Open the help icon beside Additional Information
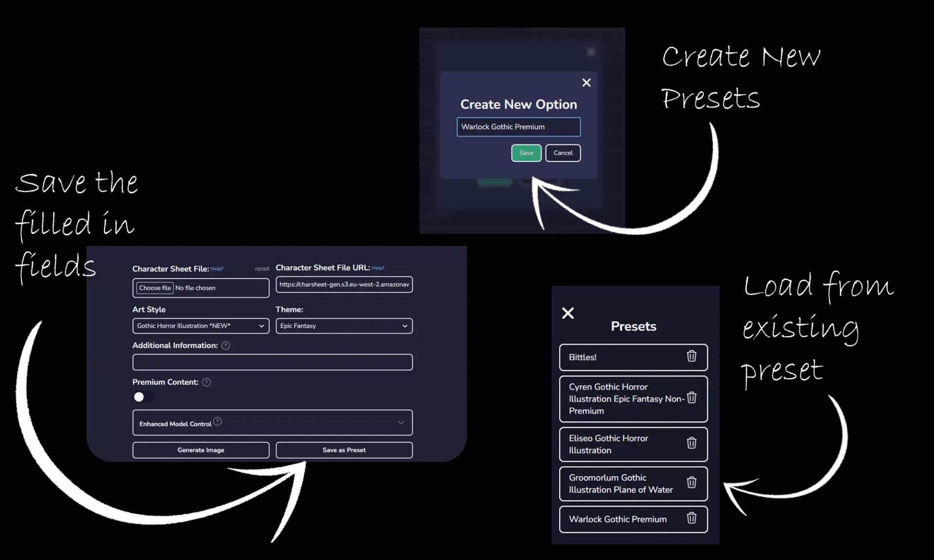934x560 pixels. (x=225, y=346)
